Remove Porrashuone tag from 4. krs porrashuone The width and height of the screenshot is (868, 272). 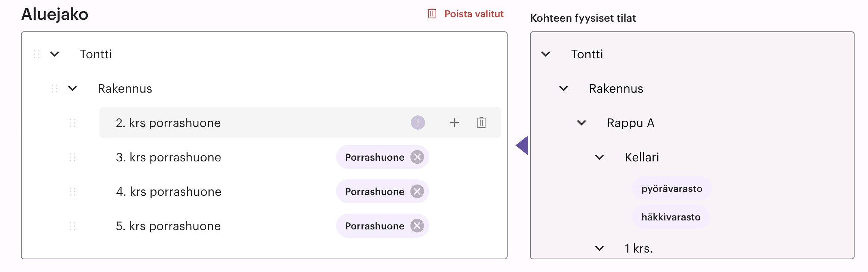[x=417, y=191]
